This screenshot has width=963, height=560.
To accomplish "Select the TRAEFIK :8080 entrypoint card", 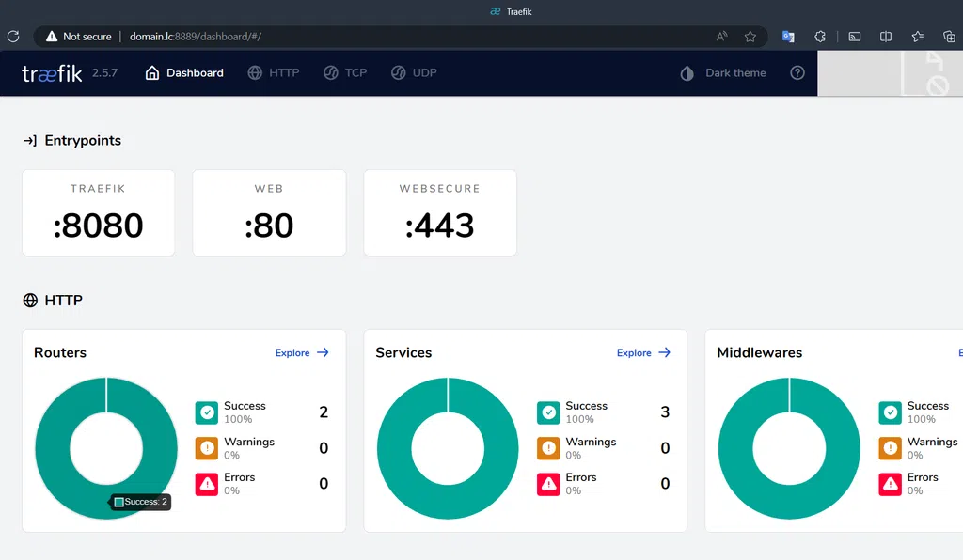I will tap(98, 213).
